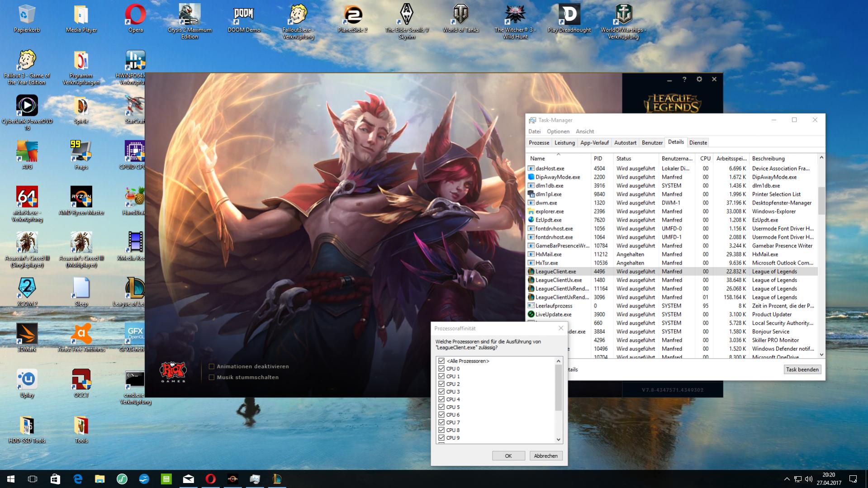Open Task View from the taskbar

click(x=33, y=479)
